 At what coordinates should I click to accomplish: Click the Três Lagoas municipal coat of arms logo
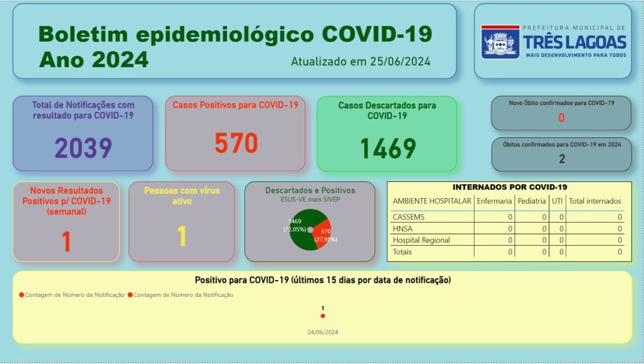tap(500, 42)
